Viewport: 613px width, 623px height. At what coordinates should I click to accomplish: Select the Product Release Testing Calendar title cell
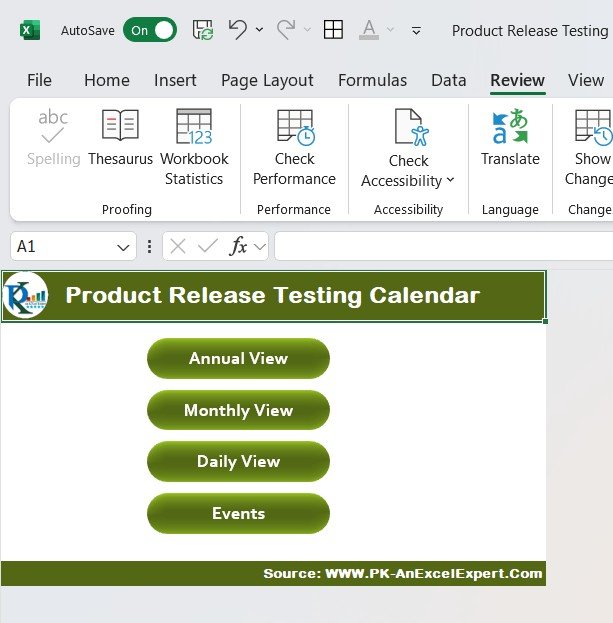[273, 296]
